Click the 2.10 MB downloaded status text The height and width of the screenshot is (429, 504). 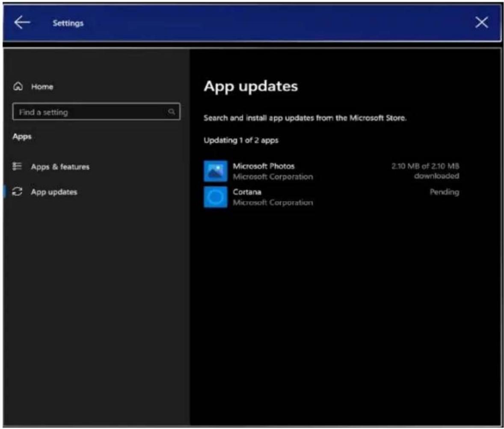click(425, 171)
